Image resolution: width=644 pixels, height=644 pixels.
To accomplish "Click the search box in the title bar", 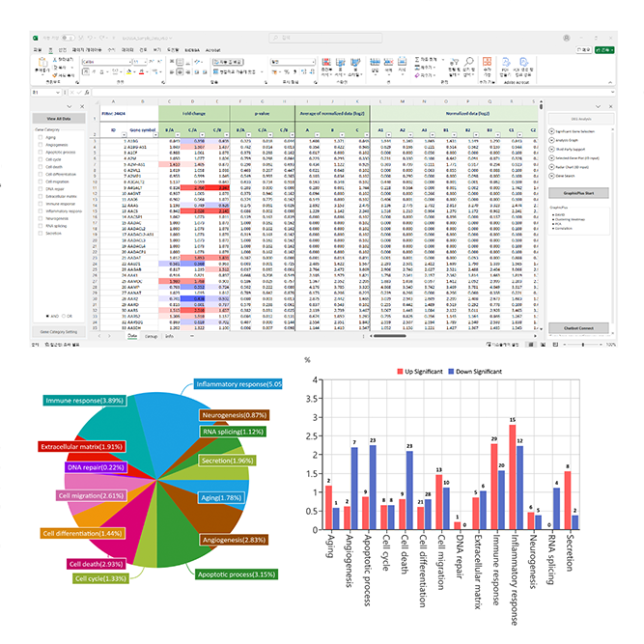I will point(325,38).
